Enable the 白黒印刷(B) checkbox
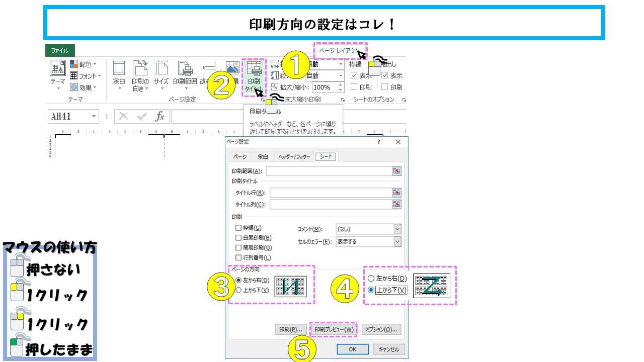Viewport: 644px width, 362px height. [x=238, y=237]
